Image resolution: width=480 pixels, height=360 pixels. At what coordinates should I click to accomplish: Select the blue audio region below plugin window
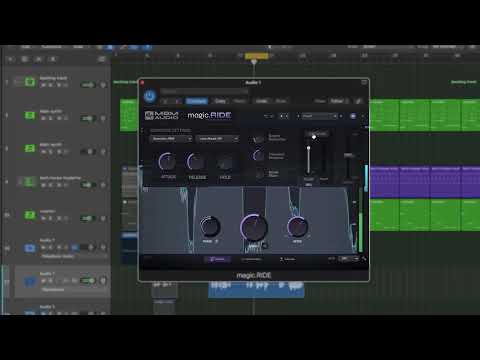click(x=256, y=289)
